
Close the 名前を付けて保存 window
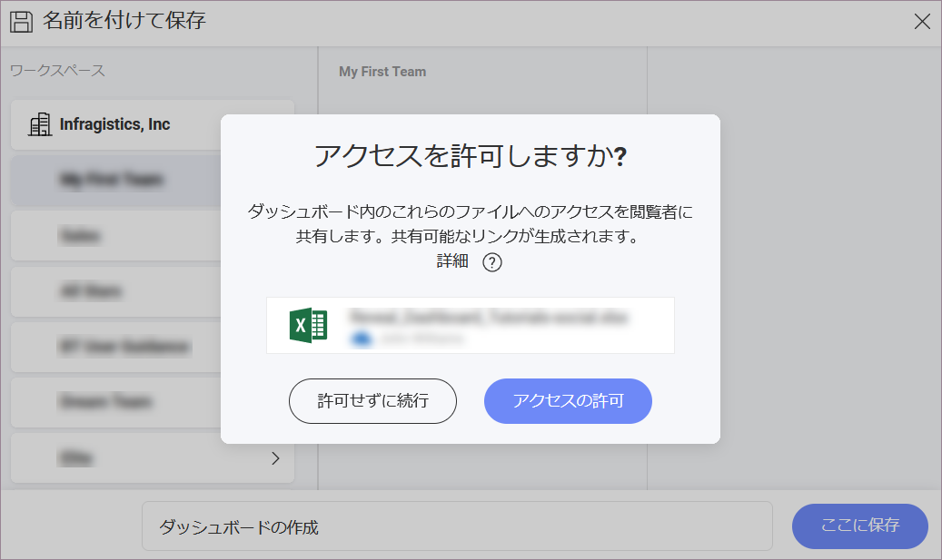pos(922,22)
